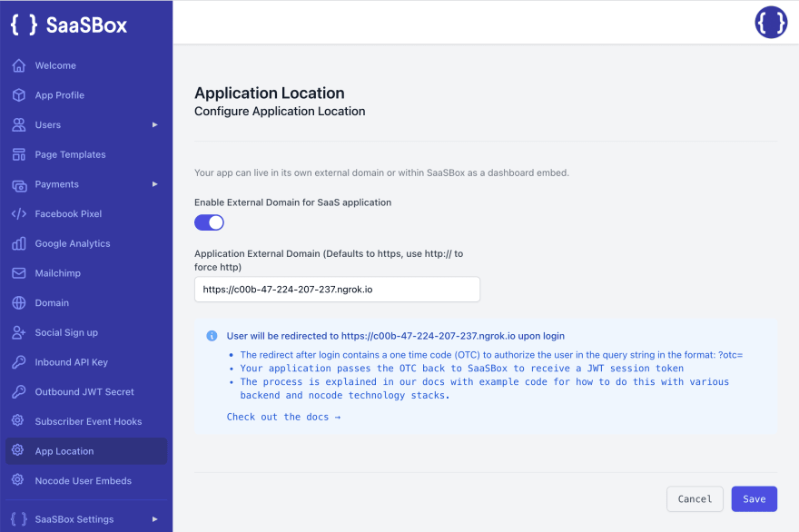Click the blue info icon in the notice
This screenshot has height=532, width=799.
point(212,336)
